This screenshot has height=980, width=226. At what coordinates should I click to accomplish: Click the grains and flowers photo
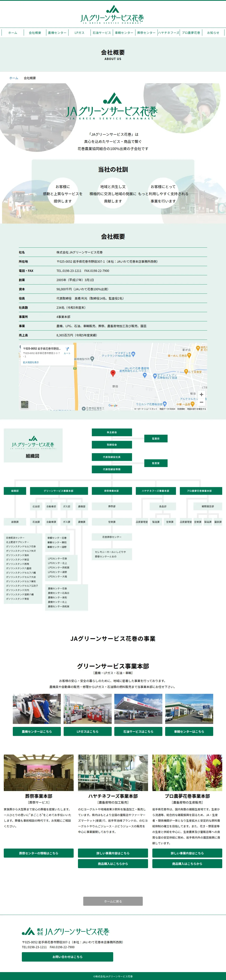click(187, 773)
